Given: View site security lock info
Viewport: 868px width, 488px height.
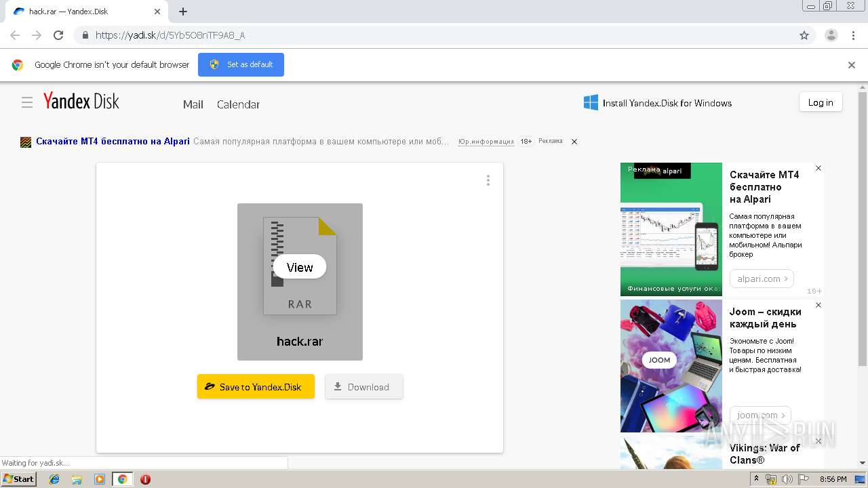Looking at the screenshot, I should (85, 35).
